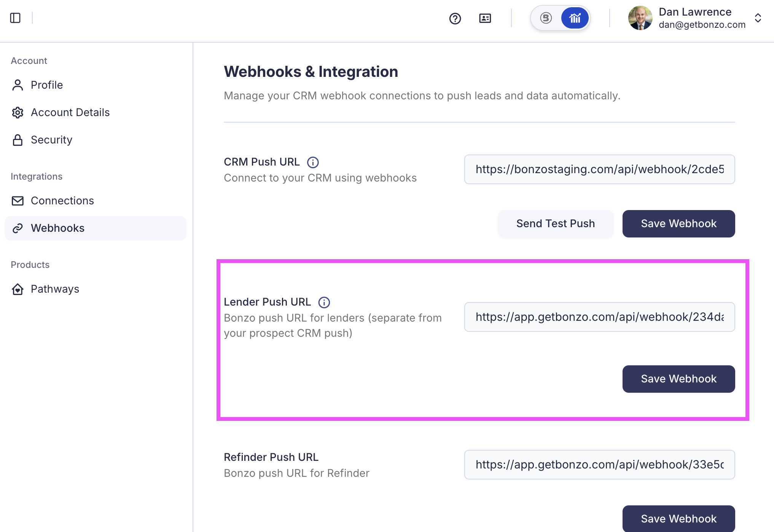Focus the Refinder Push URL field
The image size is (774, 532).
coord(599,465)
